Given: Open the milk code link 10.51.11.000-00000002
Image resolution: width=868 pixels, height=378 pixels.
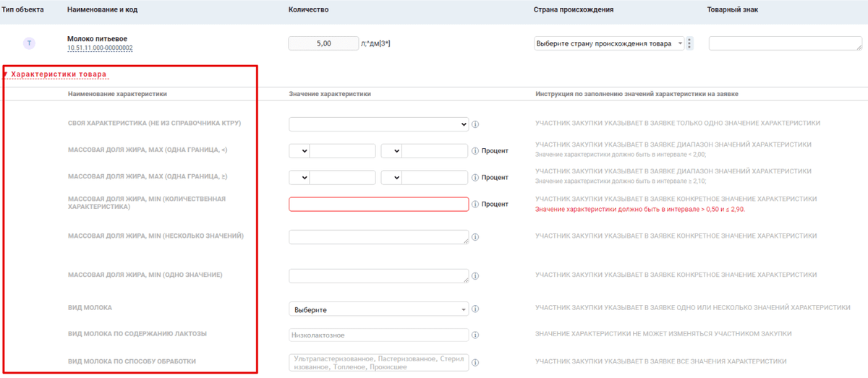Looking at the screenshot, I should (x=100, y=48).
